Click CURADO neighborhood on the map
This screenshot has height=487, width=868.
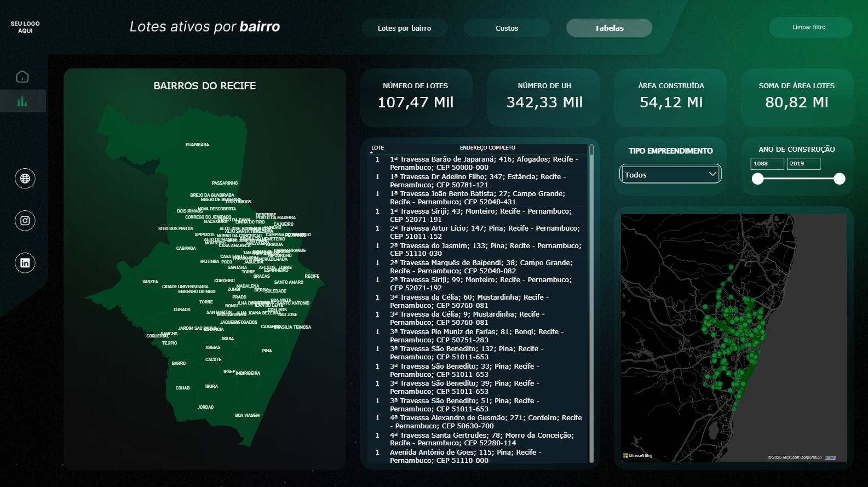[x=182, y=310]
